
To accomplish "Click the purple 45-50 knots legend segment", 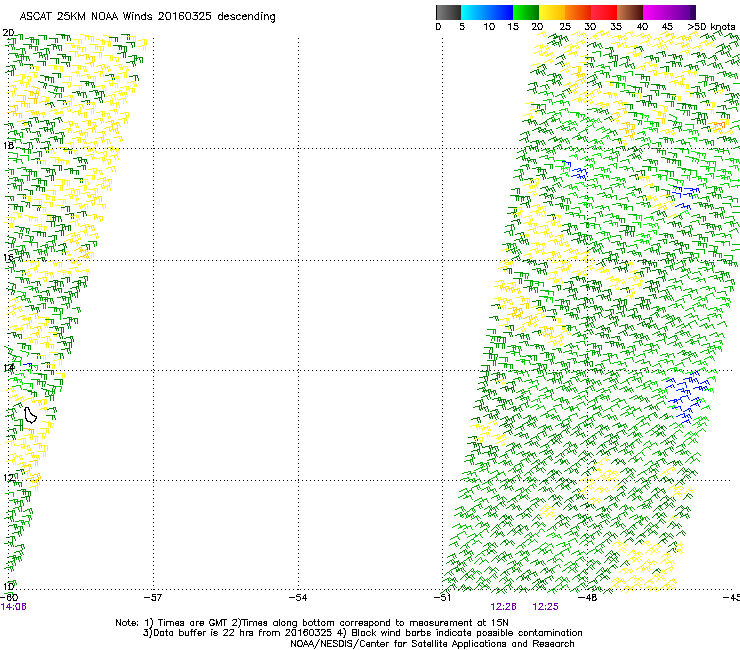I will point(682,12).
